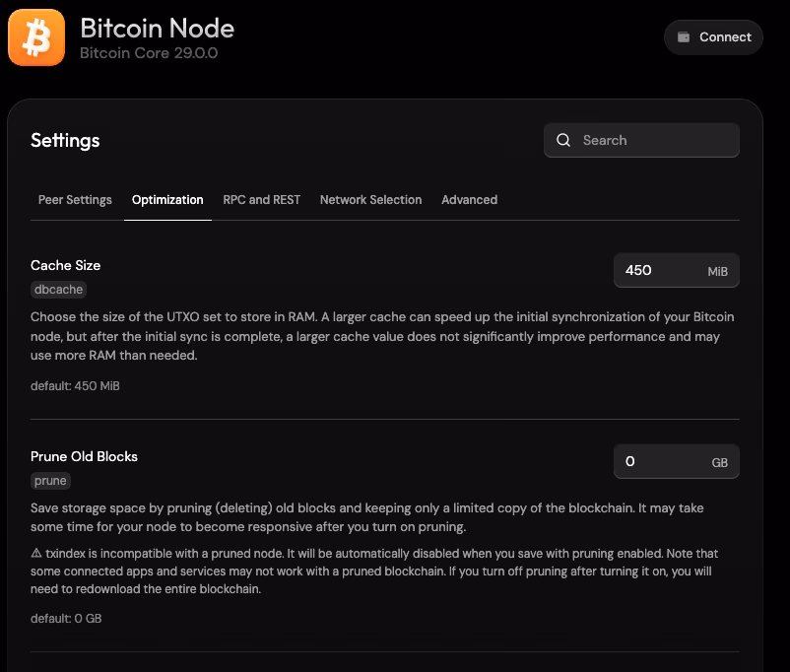Click the wallet icon inside the Connect button
The image size is (790, 672).
[x=685, y=36]
